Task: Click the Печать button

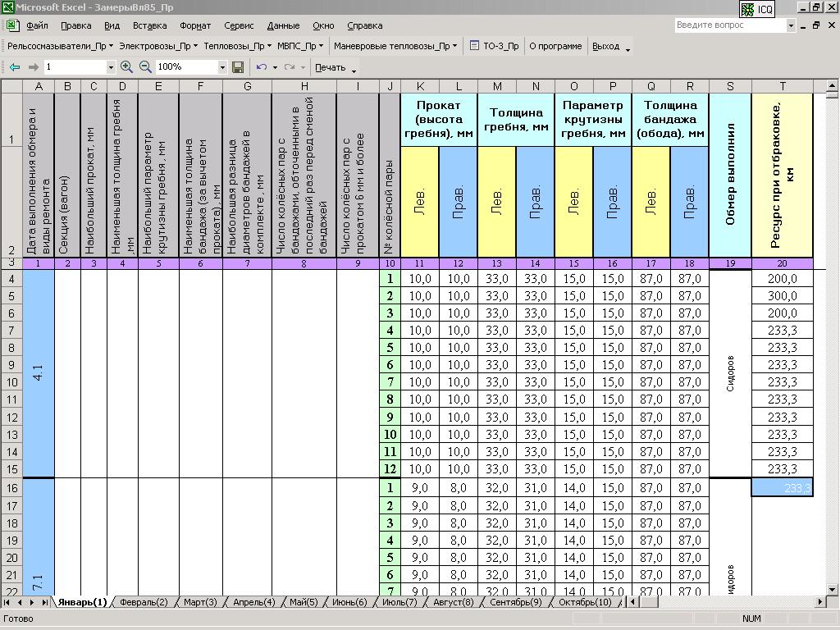Action: click(x=331, y=67)
